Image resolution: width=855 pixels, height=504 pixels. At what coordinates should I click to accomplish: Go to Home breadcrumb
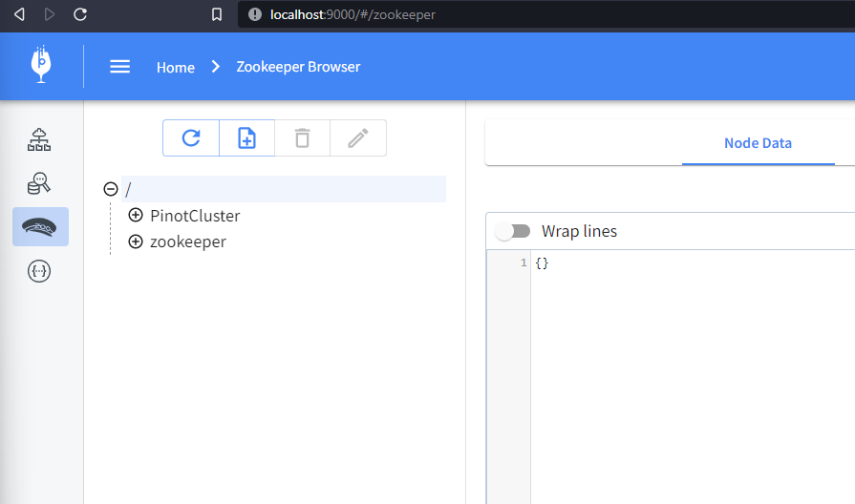(x=176, y=67)
